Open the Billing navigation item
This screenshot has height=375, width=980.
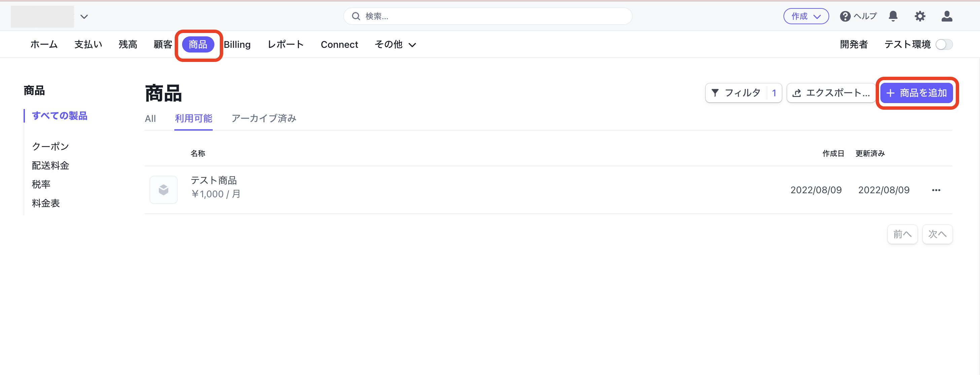[x=237, y=44]
